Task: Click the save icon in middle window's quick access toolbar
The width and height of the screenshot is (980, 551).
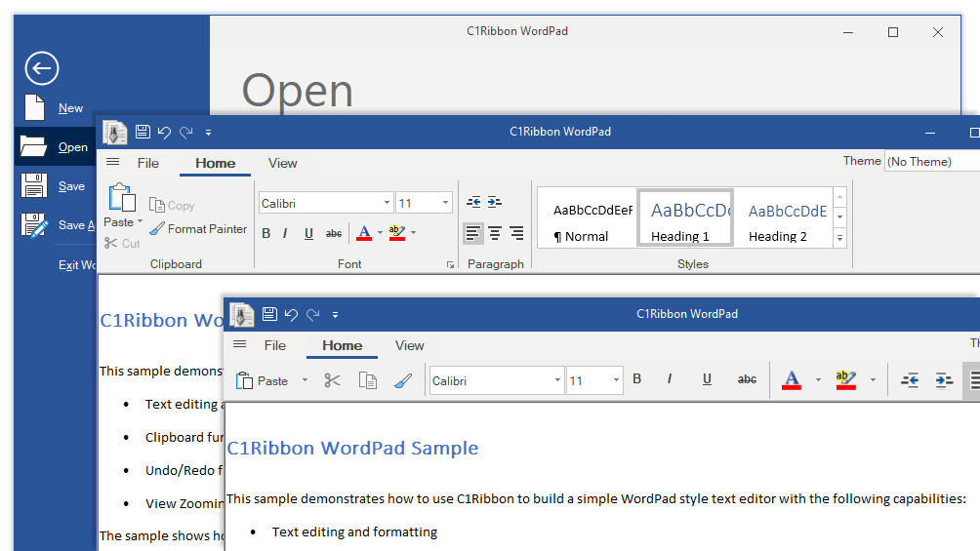Action: pos(143,132)
